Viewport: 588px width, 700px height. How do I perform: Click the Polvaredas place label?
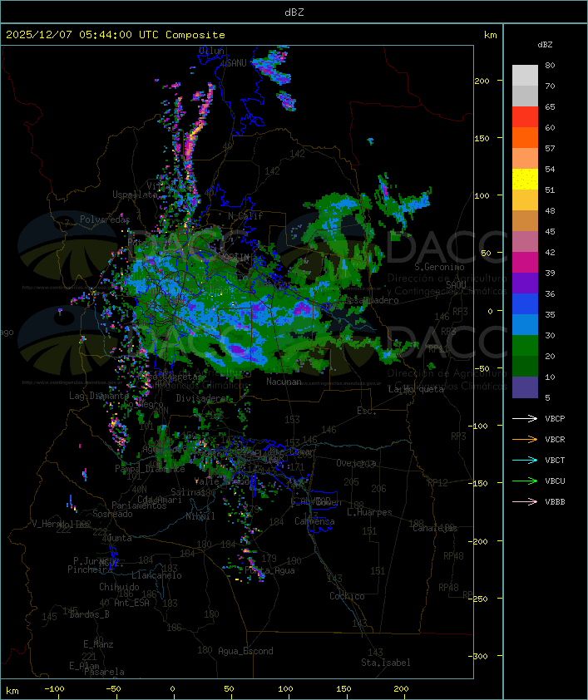[x=105, y=219]
